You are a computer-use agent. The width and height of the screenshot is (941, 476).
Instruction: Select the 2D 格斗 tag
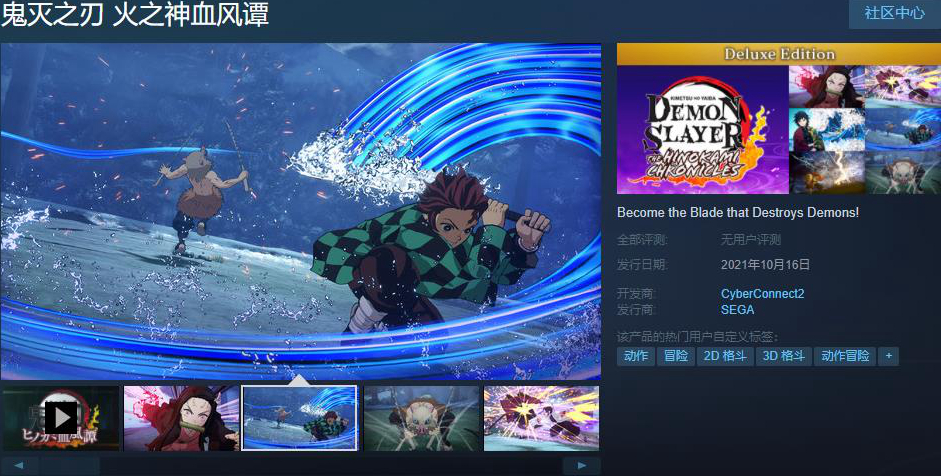(725, 356)
